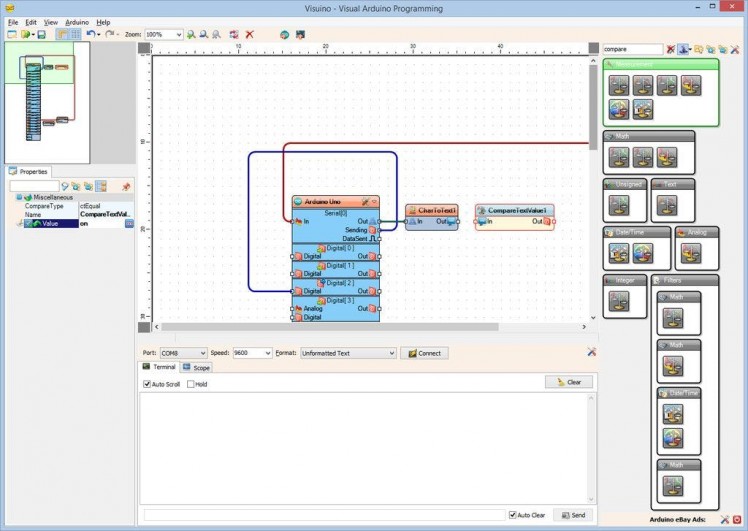Open the Arduino menu
The width and height of the screenshot is (748, 531).
77,22
